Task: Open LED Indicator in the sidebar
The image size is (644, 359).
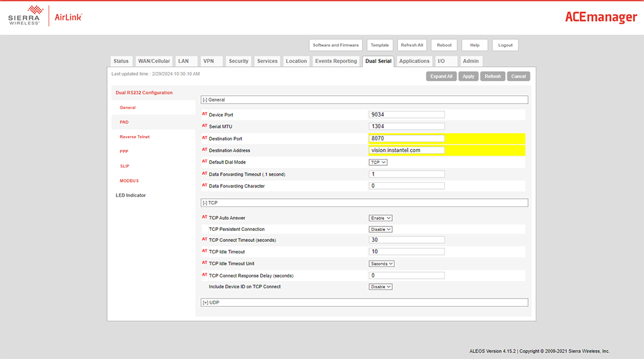Action: click(x=131, y=196)
